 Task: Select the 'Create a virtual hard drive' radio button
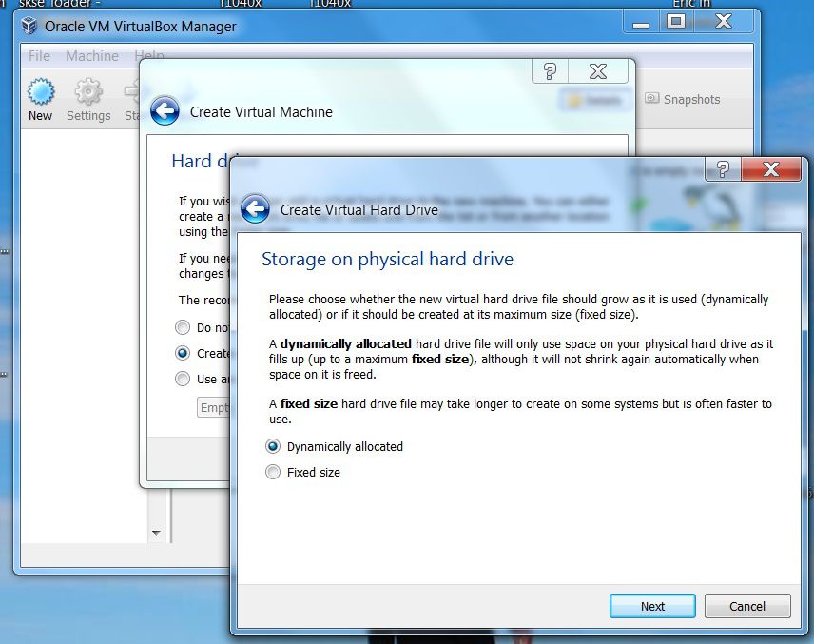click(183, 353)
